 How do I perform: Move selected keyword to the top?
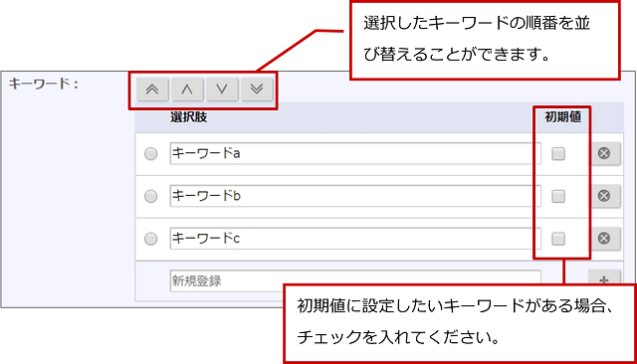coord(152,89)
